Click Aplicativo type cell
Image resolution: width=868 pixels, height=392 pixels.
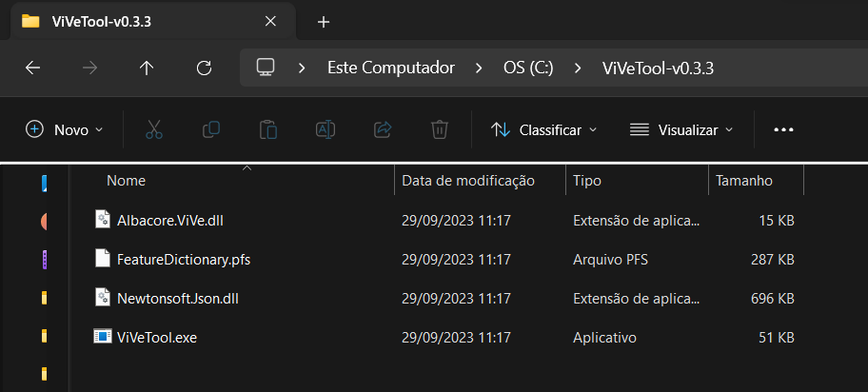(x=604, y=337)
